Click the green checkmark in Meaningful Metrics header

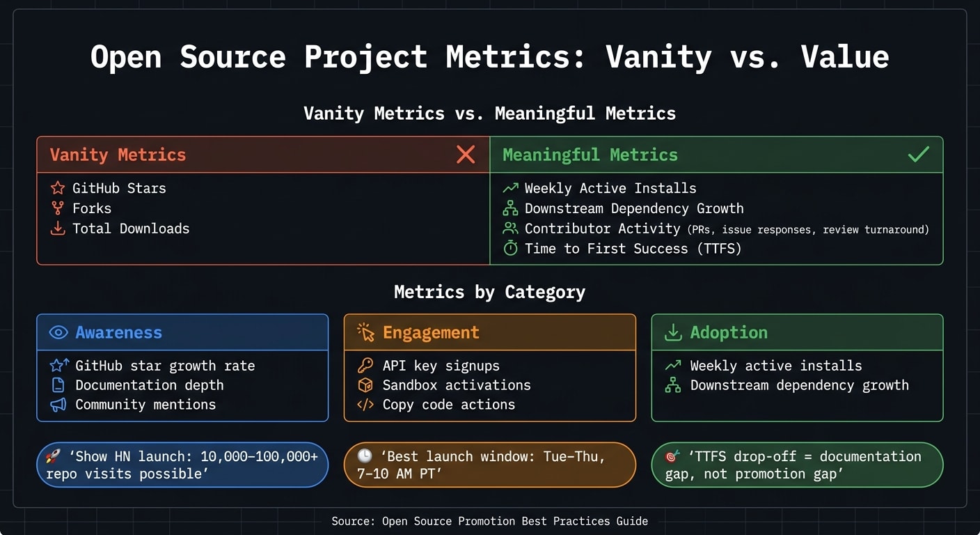(919, 155)
